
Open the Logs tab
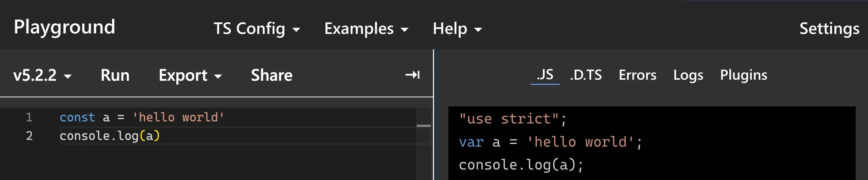688,75
